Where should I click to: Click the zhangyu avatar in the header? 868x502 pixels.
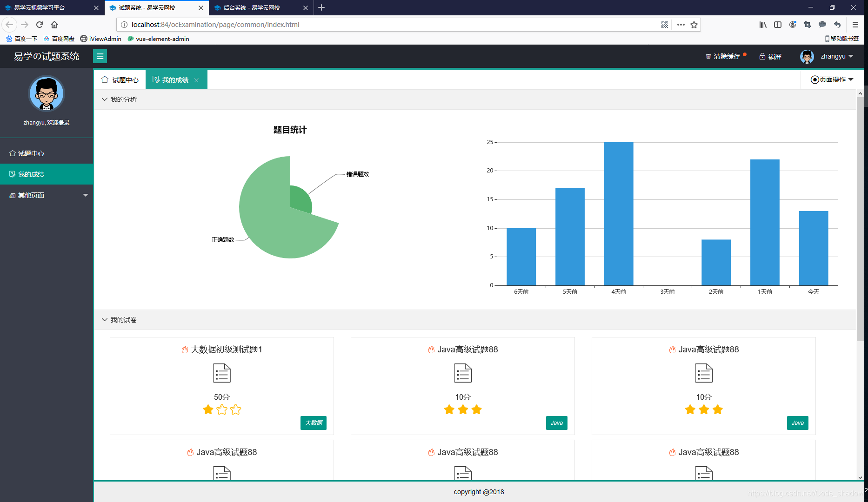tap(807, 56)
